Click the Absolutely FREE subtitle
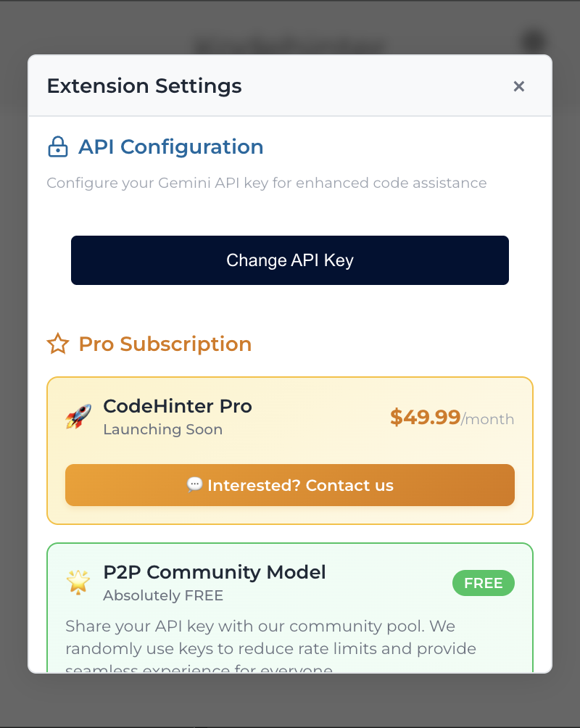Viewport: 580px width, 728px height. 163,595
